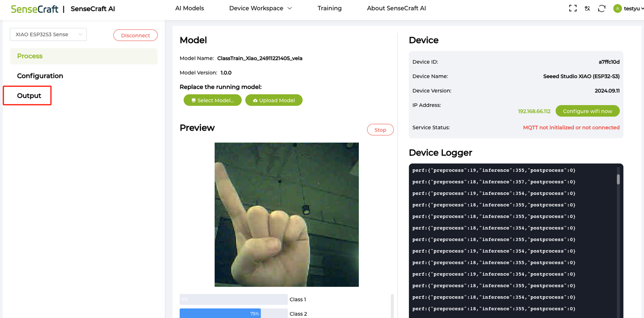Open About SenseCraft AI
The width and height of the screenshot is (644, 318).
(x=396, y=8)
